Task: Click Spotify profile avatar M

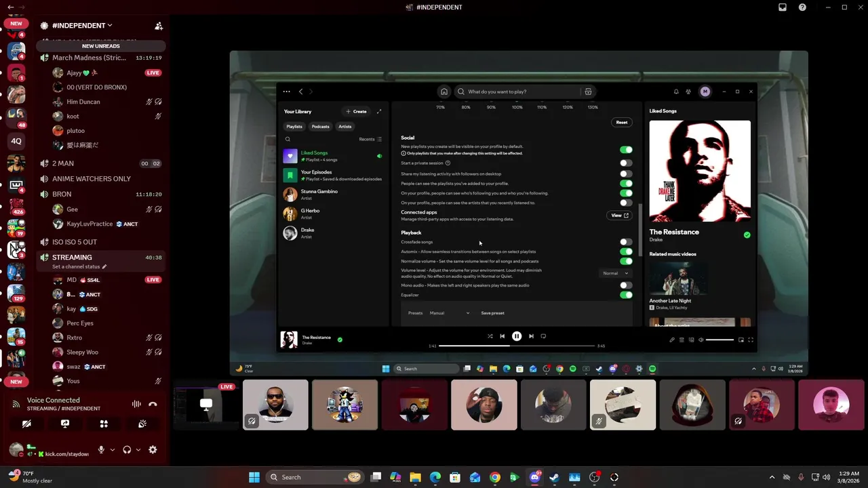Action: (x=705, y=91)
